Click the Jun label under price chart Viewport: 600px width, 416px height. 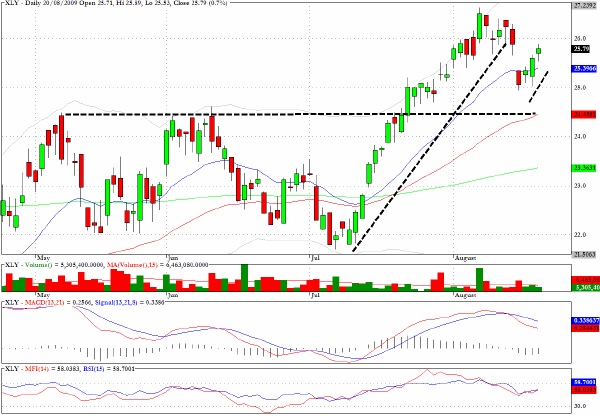pos(173,258)
